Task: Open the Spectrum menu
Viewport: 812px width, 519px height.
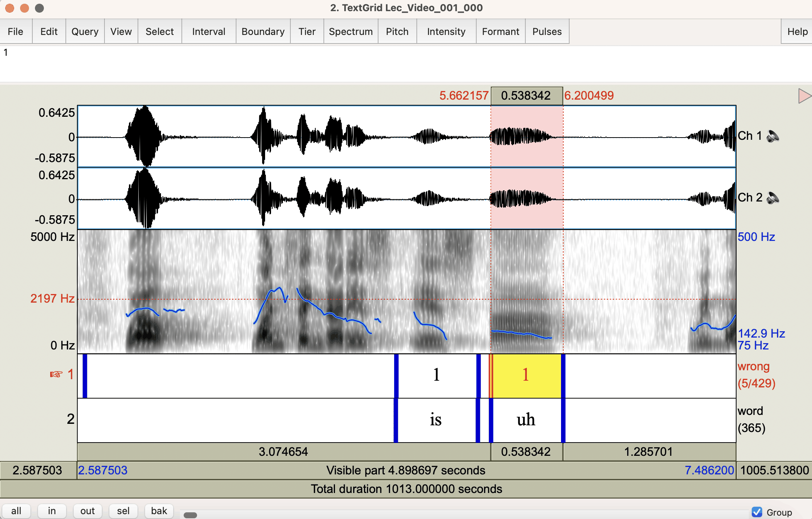Action: 351,32
